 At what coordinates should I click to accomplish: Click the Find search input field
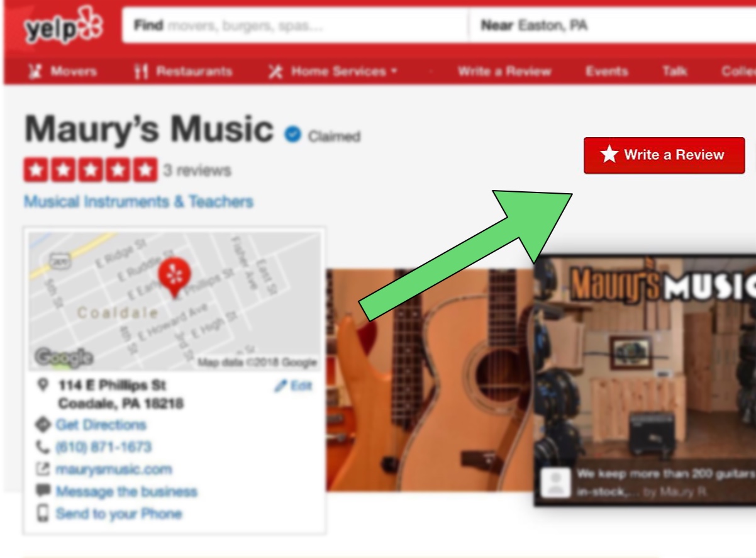click(x=295, y=26)
